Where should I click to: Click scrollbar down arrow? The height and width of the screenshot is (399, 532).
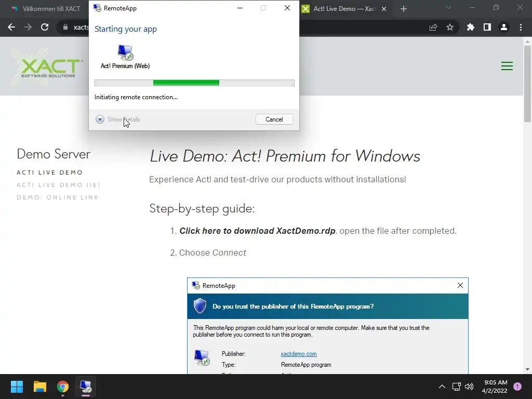coord(527,369)
